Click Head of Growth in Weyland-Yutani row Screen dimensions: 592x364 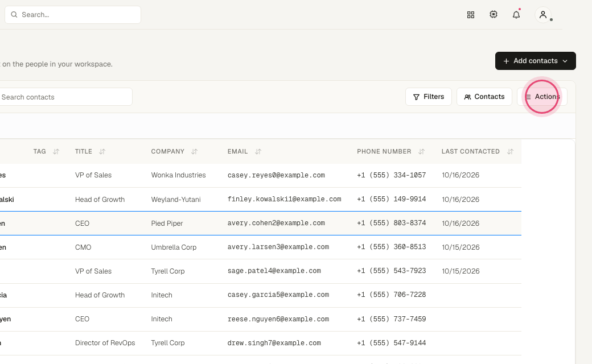[100, 199]
